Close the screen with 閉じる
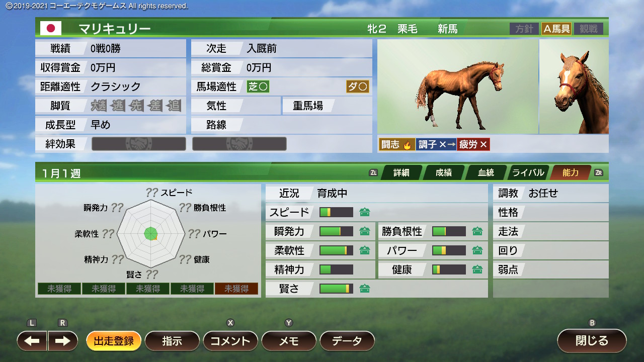The image size is (644, 362). pyautogui.click(x=592, y=340)
